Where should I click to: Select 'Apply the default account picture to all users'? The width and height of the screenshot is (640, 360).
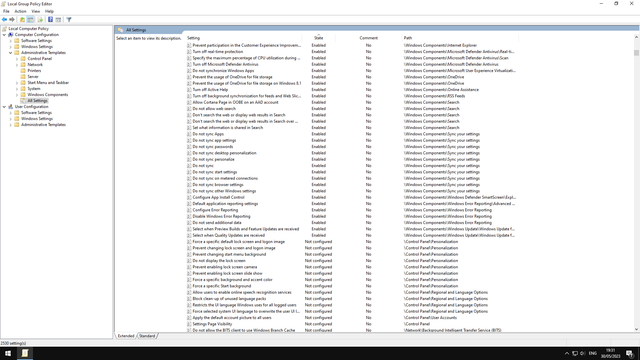pyautogui.click(x=232, y=318)
